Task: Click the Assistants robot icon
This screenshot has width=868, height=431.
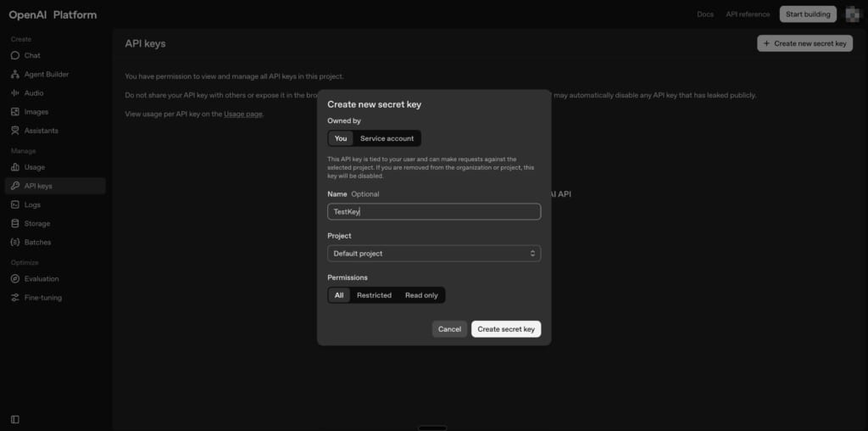Action: click(15, 131)
